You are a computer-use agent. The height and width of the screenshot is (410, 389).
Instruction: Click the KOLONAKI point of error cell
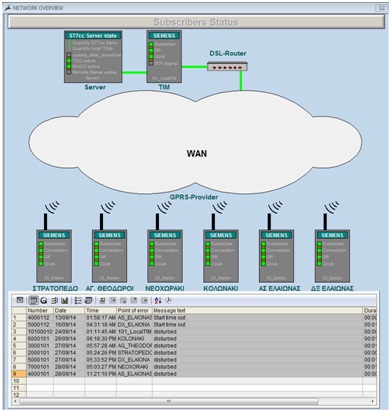[134, 339]
